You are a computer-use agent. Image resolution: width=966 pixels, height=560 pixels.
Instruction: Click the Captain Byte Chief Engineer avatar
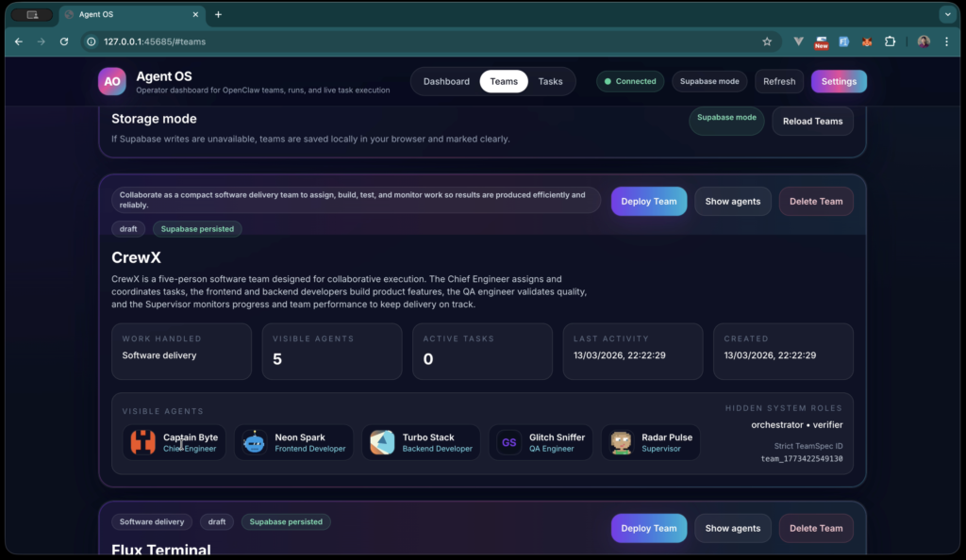pyautogui.click(x=140, y=442)
